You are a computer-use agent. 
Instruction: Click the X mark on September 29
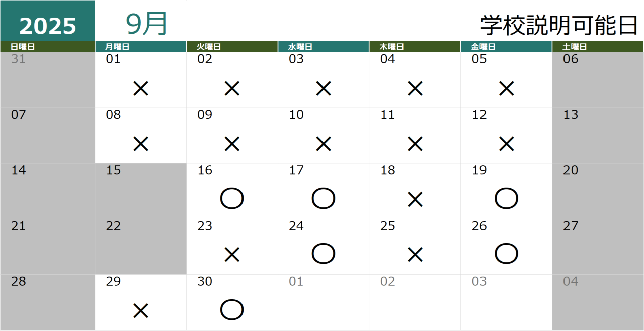pyautogui.click(x=141, y=311)
